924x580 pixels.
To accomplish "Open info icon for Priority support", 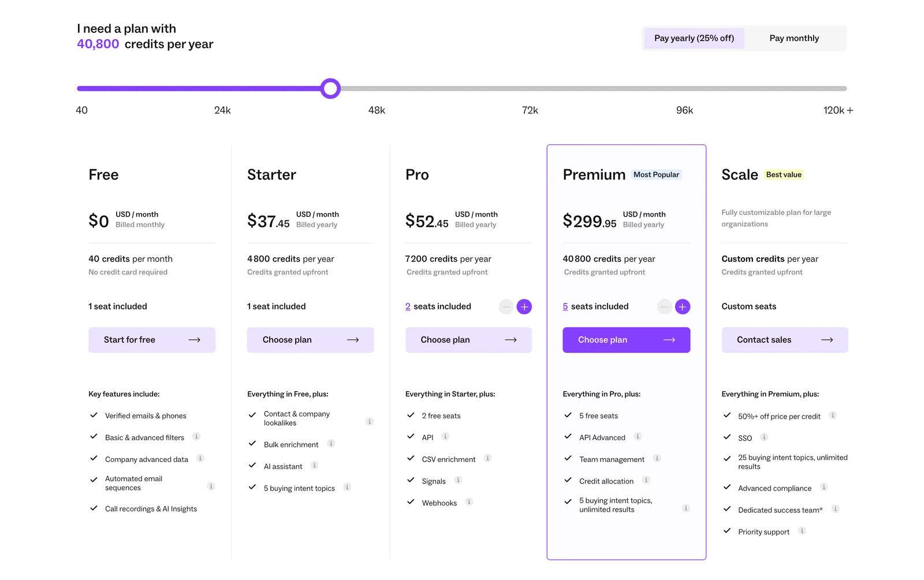I will (802, 531).
